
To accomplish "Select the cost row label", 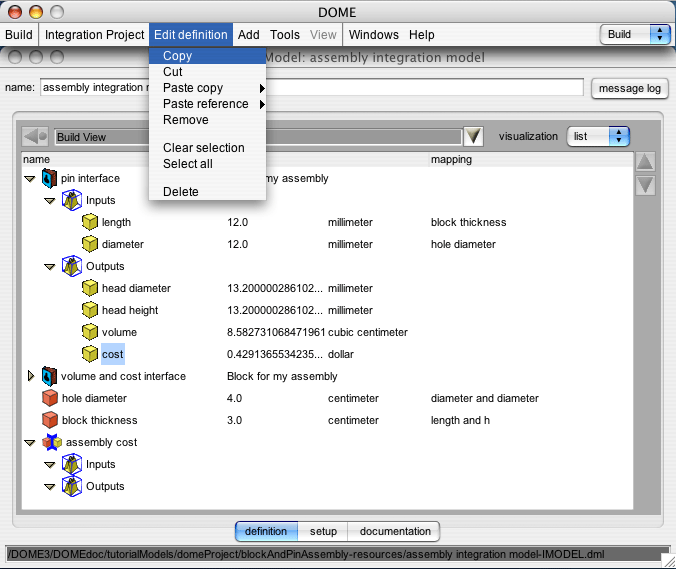I will coord(113,354).
